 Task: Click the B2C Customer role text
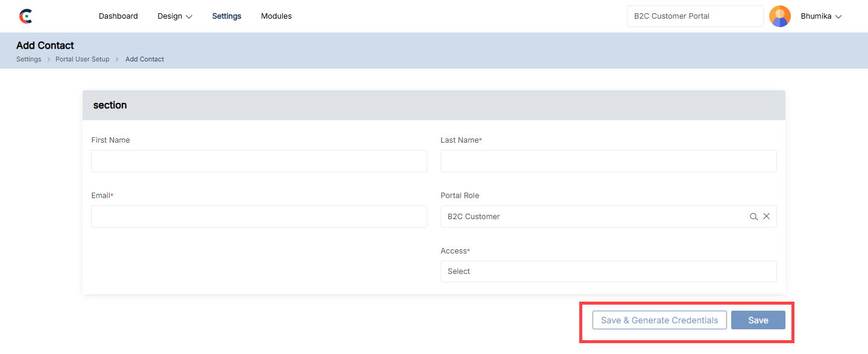pyautogui.click(x=474, y=217)
